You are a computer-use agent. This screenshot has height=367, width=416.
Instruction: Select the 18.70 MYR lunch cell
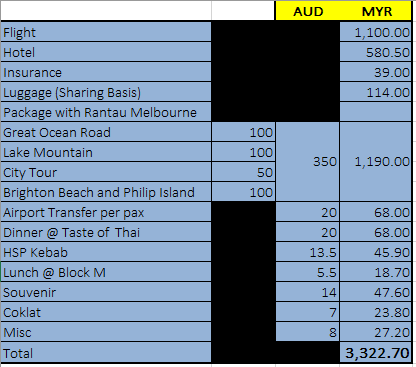pyautogui.click(x=376, y=272)
